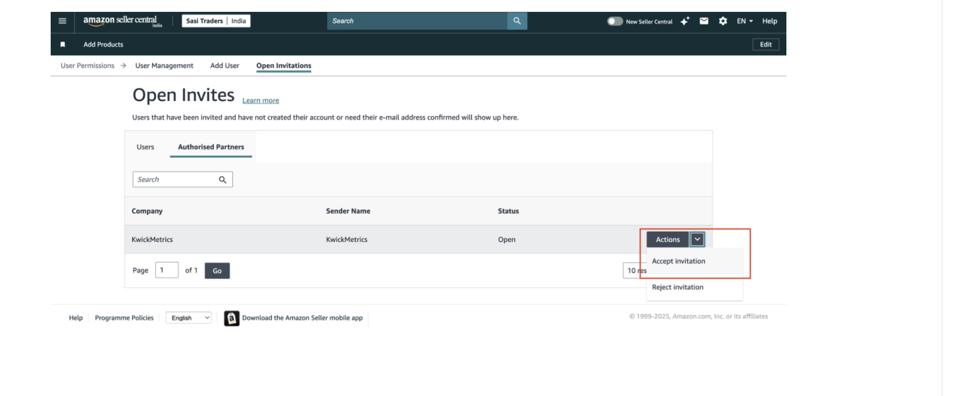Select Accept invitation from the Actions menu
The image size is (980, 396).
pos(679,261)
